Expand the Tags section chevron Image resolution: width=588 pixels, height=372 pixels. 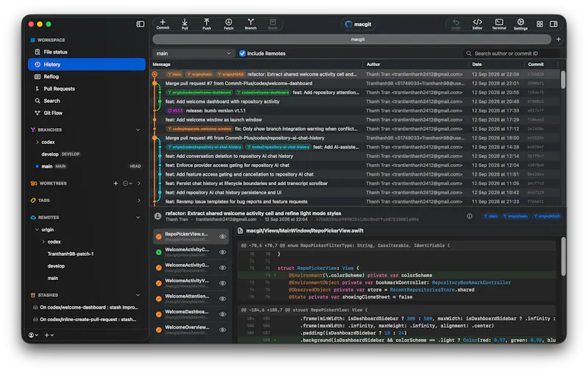(139, 200)
